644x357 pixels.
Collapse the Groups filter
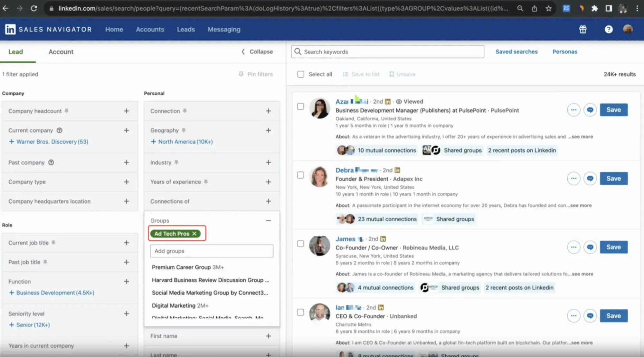[x=268, y=220]
